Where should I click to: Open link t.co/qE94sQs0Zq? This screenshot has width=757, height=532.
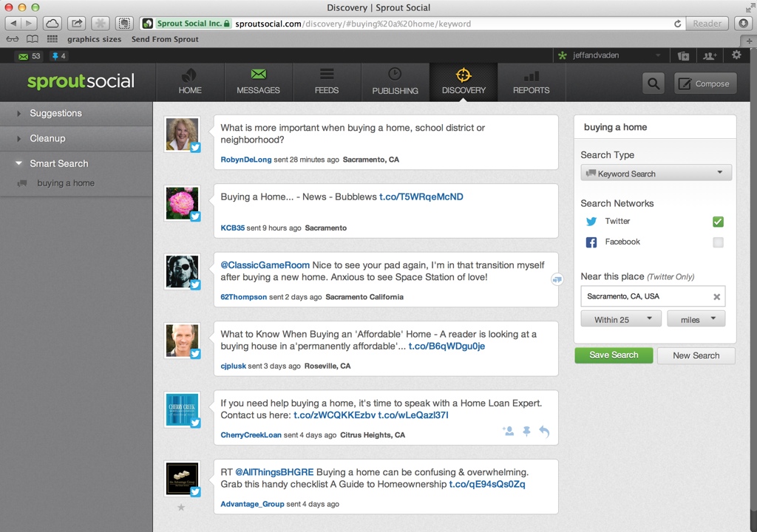point(487,484)
